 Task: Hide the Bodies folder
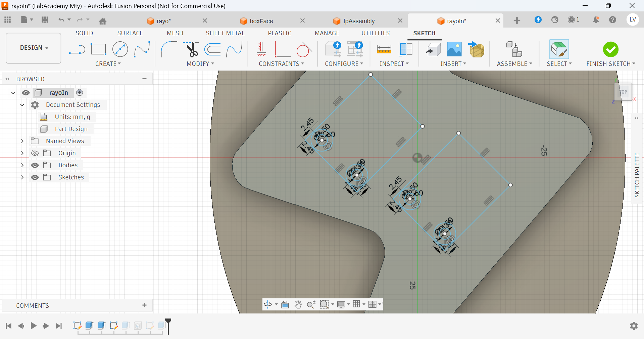[x=35, y=165]
